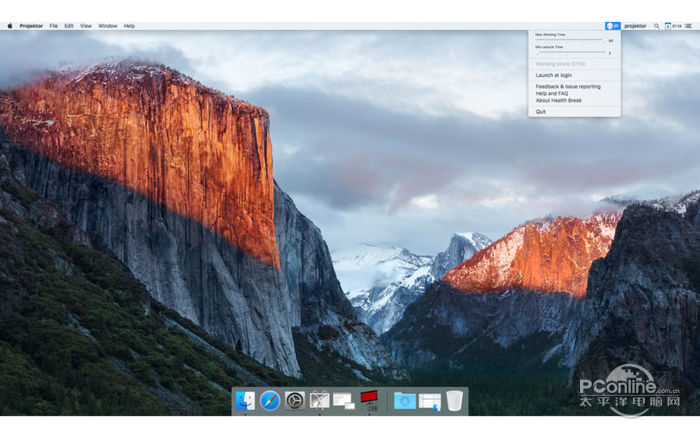Click the Max Working Time slider
Image resolution: width=700 pixels, height=438 pixels.
point(571,40)
